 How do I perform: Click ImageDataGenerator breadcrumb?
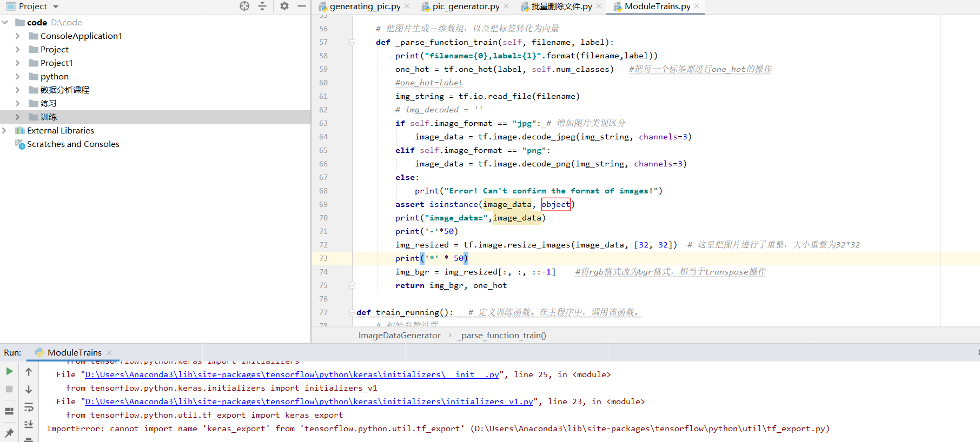coord(399,336)
